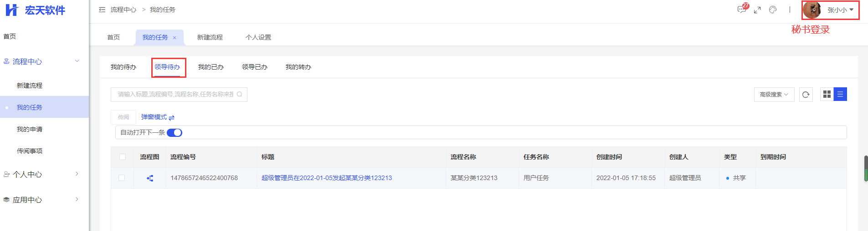Switch to grid card view
The height and width of the screenshot is (231, 868).
click(x=827, y=94)
